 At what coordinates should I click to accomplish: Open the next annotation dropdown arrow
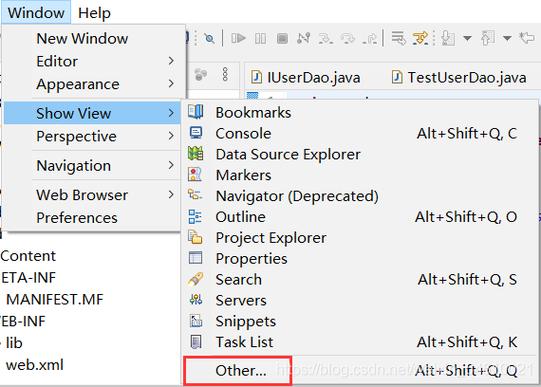(x=467, y=38)
